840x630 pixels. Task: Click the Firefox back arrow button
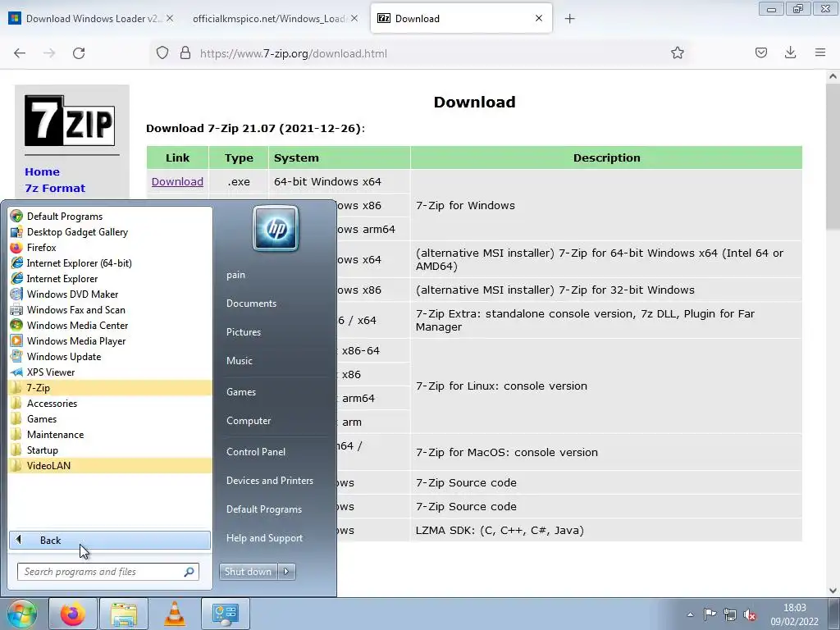click(20, 53)
